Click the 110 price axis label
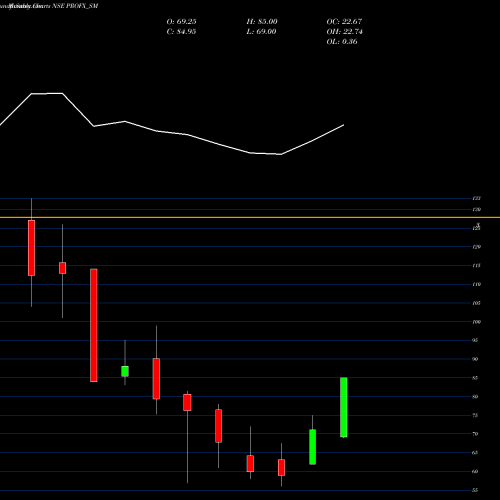The image size is (500, 500). pyautogui.click(x=476, y=284)
